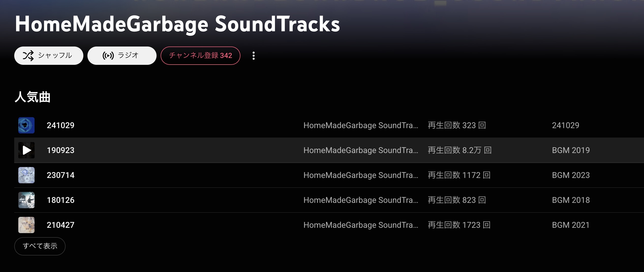The image size is (644, 272).
Task: Show all songs with すべて表示
Action: tap(40, 246)
